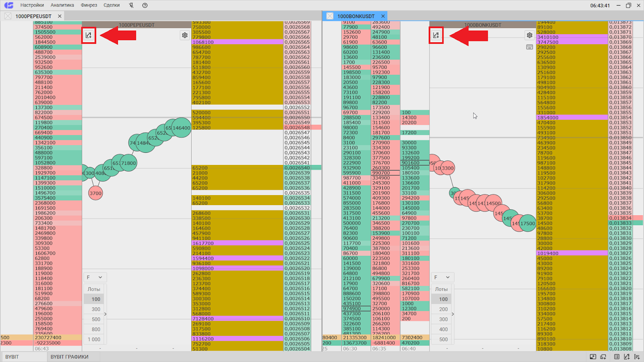Click the list view icon in the bottom bar
The width and height of the screenshot is (644, 362).
pos(617,357)
